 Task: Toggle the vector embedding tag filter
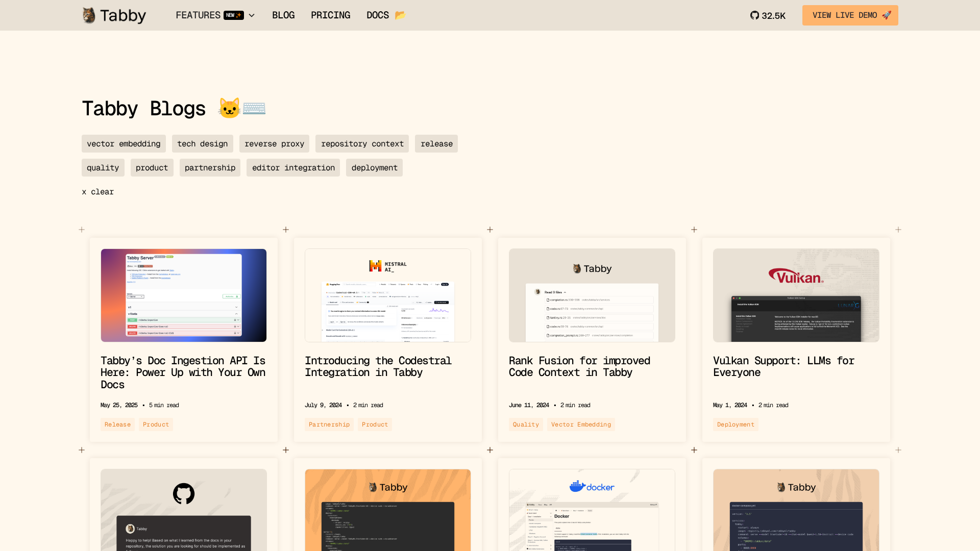124,144
